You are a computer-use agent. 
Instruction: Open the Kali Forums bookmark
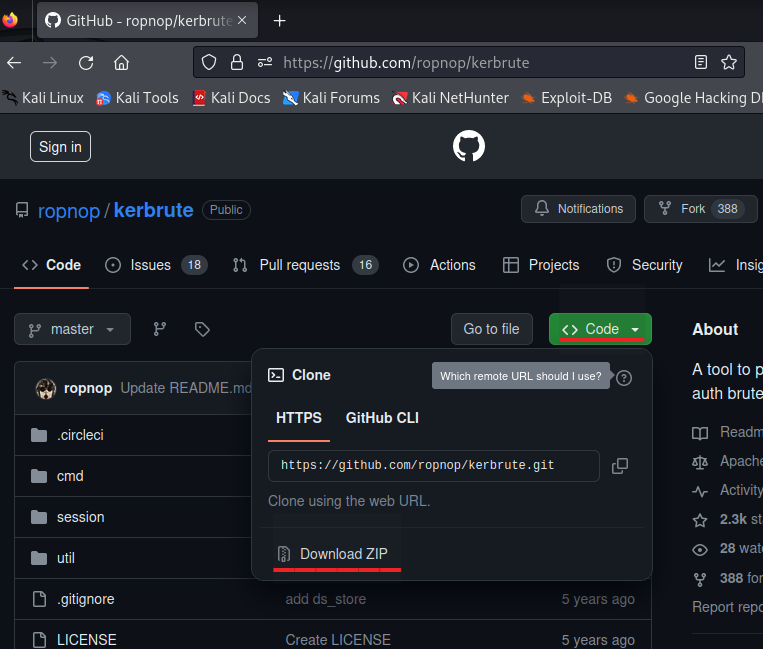click(331, 98)
